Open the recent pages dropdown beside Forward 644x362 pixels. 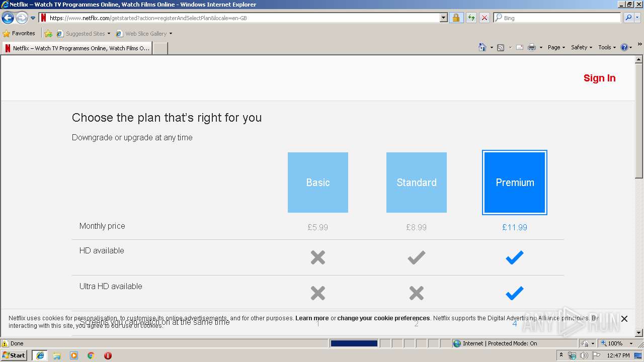[x=33, y=18]
